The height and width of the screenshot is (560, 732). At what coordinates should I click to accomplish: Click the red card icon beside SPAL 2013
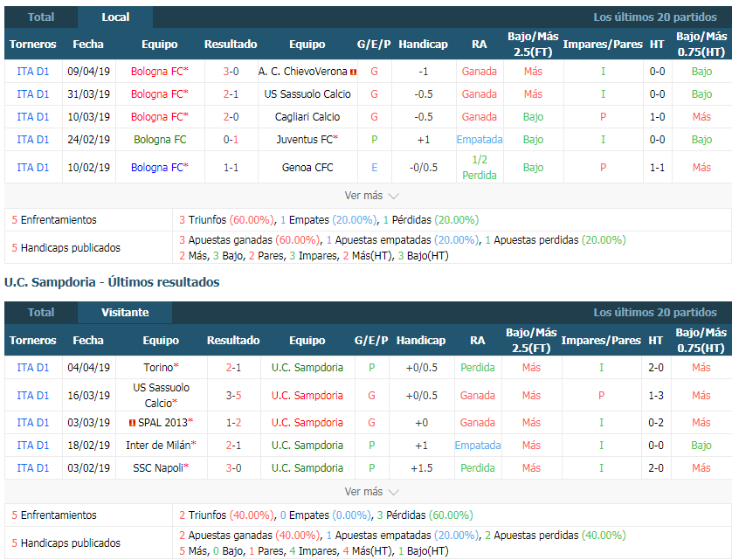point(132,423)
